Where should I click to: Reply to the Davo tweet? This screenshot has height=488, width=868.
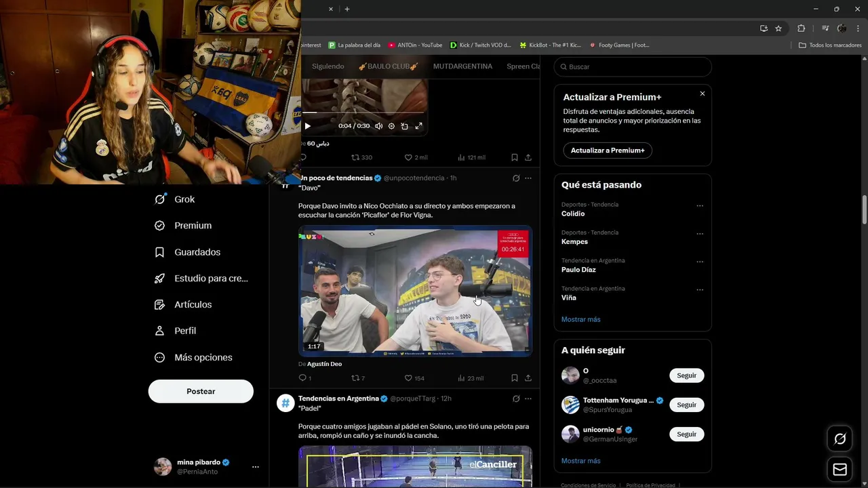point(304,378)
